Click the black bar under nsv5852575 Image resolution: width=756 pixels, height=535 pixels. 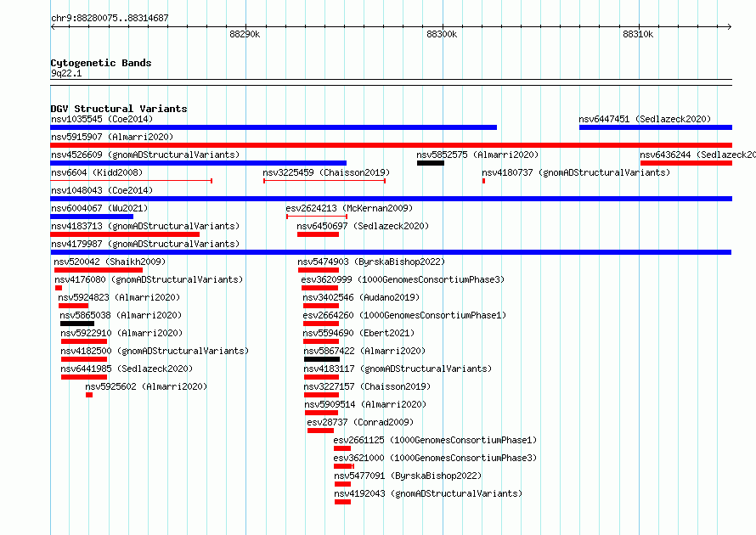(431, 163)
